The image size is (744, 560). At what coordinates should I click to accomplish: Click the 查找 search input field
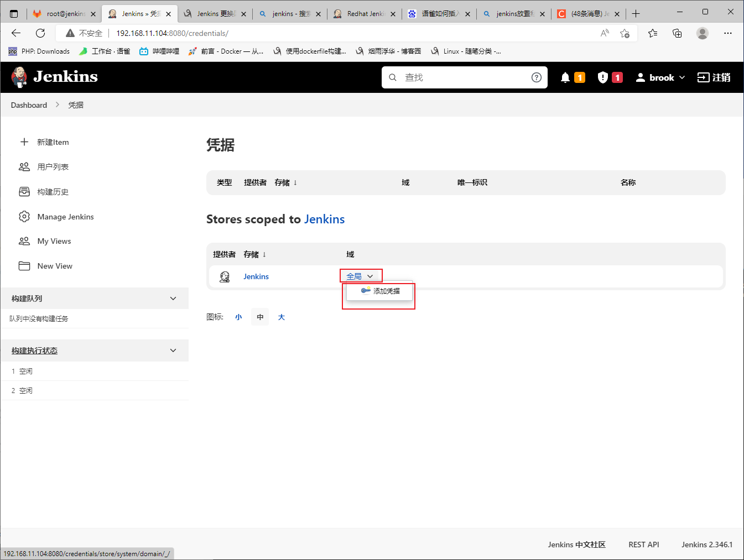tap(465, 77)
